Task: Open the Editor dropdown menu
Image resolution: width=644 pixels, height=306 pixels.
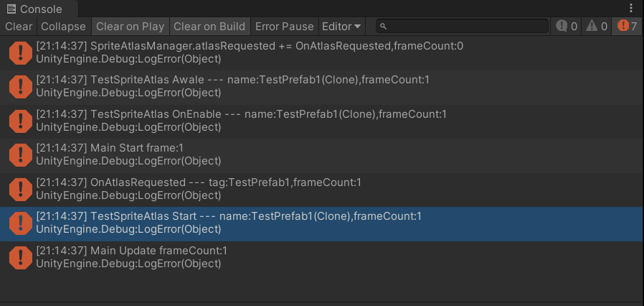Action: point(341,26)
